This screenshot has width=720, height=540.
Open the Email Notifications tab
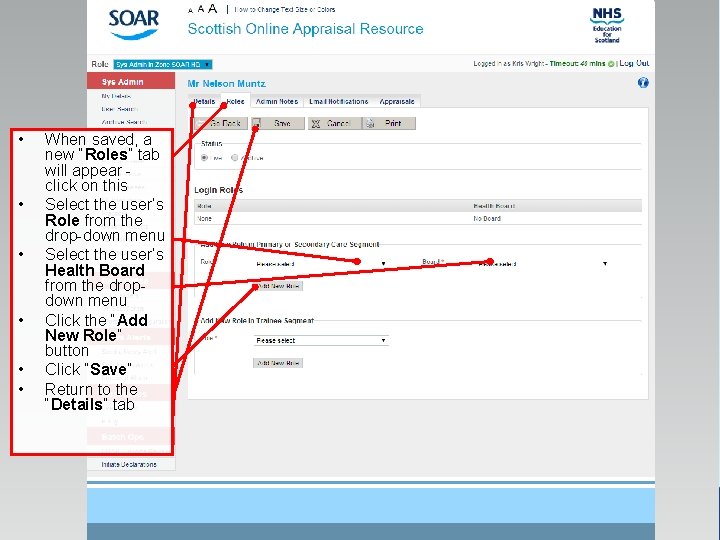[339, 101]
